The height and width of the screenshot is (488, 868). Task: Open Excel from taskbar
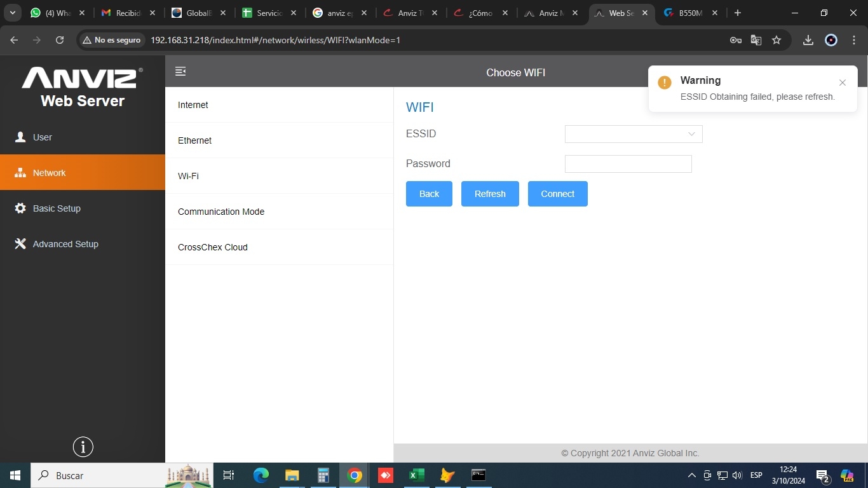[416, 475]
